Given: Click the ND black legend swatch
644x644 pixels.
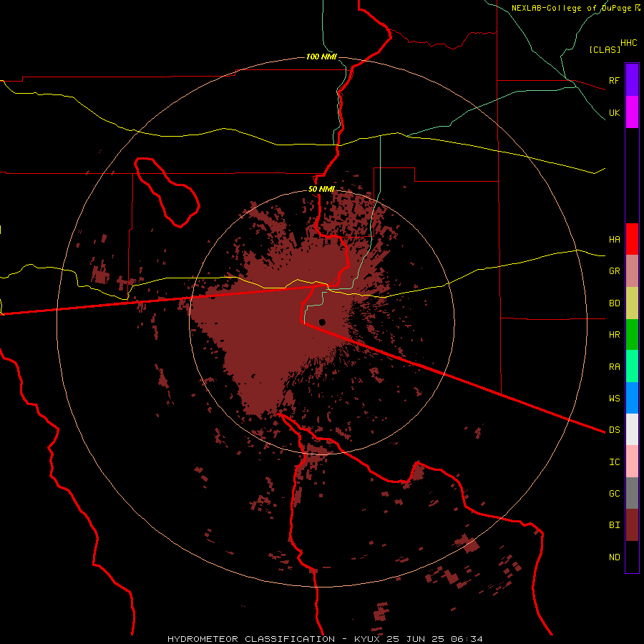Looking at the screenshot, I should pyautogui.click(x=632, y=557).
